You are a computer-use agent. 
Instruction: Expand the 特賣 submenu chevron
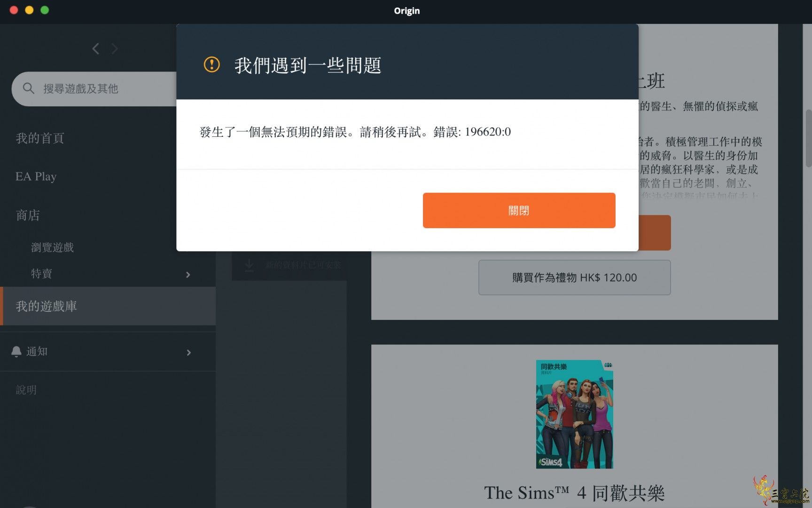pos(188,275)
